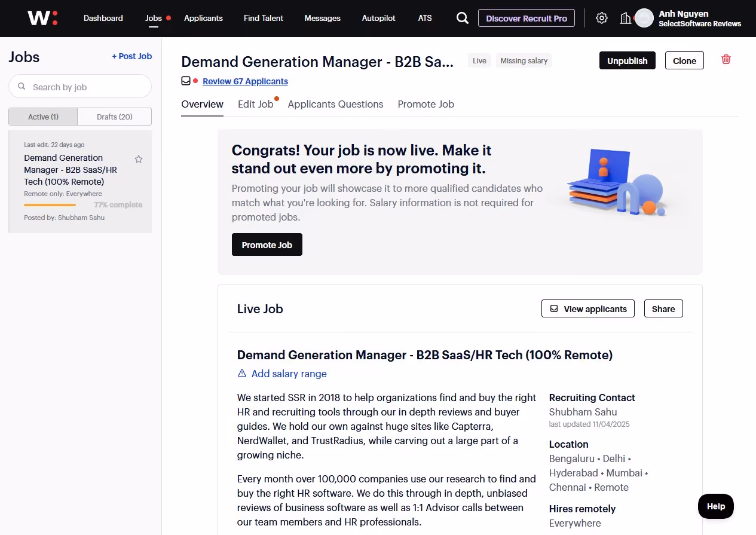Click the promotion illustration graphic
The image size is (756, 535).
click(x=617, y=182)
